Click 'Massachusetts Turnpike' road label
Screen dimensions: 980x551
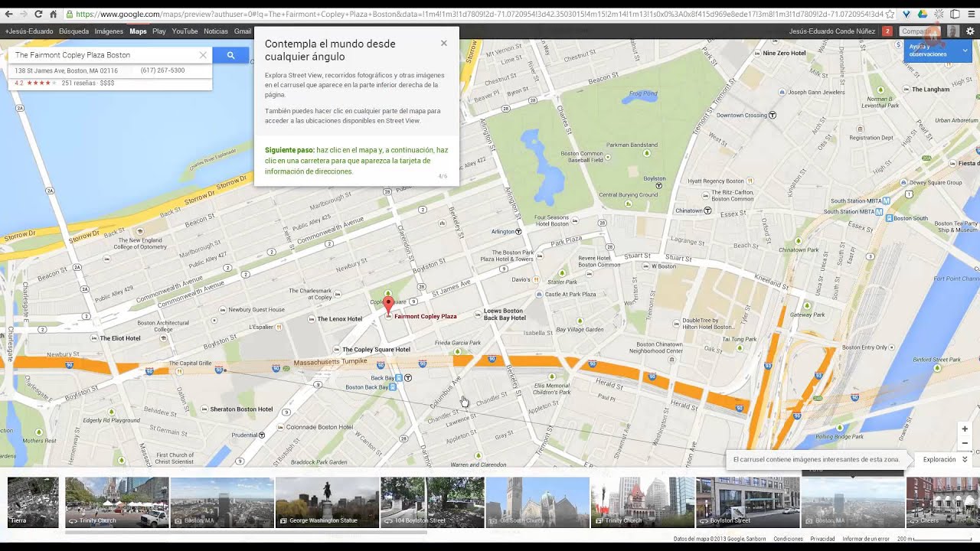point(331,361)
